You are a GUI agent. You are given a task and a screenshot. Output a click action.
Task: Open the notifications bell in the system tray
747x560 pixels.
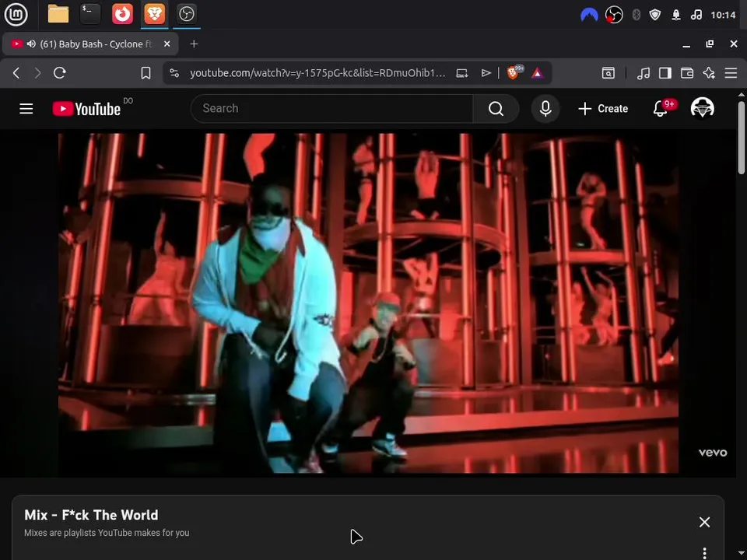pos(676,16)
